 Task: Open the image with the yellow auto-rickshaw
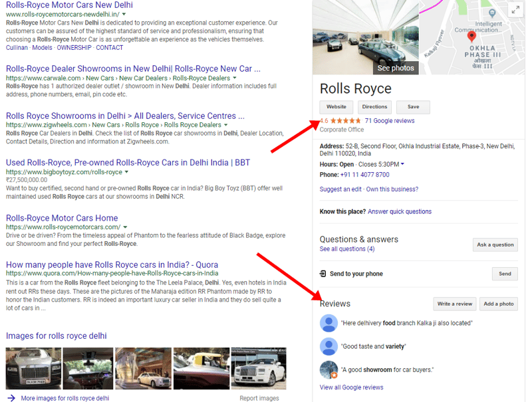coord(201,368)
